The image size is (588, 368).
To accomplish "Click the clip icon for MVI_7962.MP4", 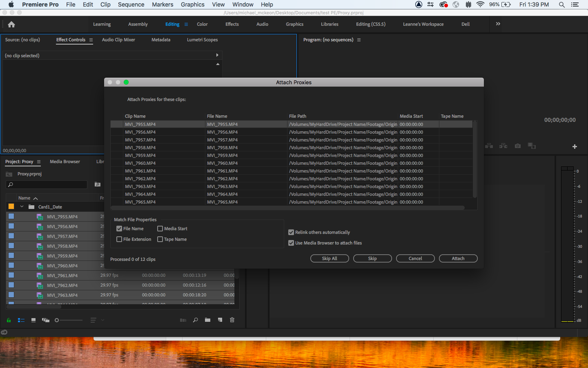I will 40,285.
